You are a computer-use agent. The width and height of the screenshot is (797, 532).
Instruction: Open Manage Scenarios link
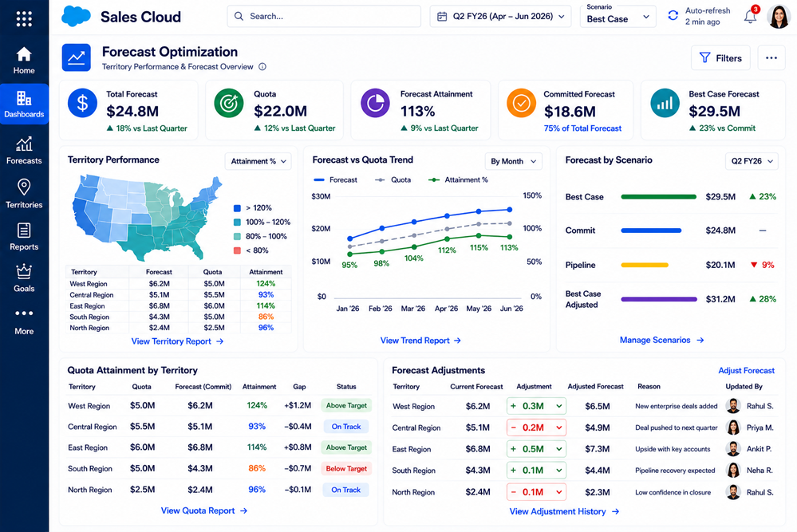tap(662, 340)
